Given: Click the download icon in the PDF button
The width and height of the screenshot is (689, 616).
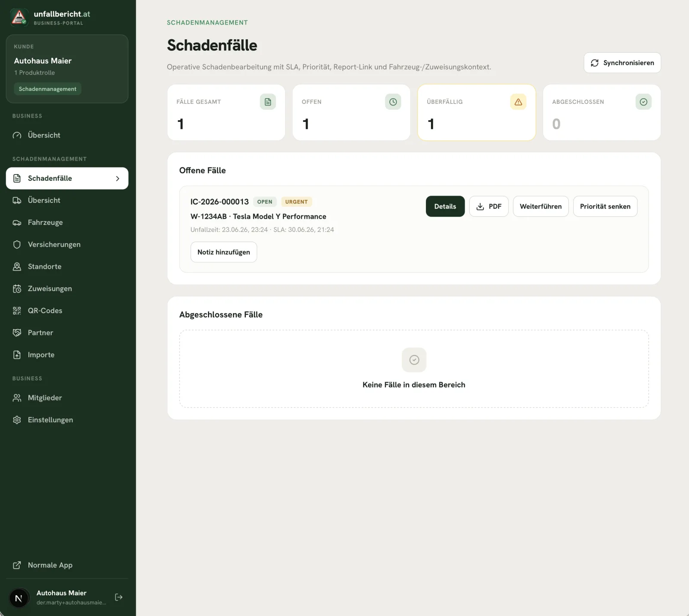Looking at the screenshot, I should click(x=480, y=207).
